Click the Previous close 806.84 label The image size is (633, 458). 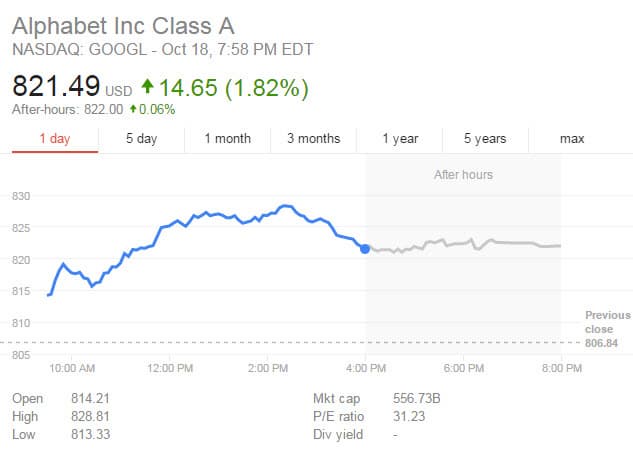pyautogui.click(x=607, y=329)
